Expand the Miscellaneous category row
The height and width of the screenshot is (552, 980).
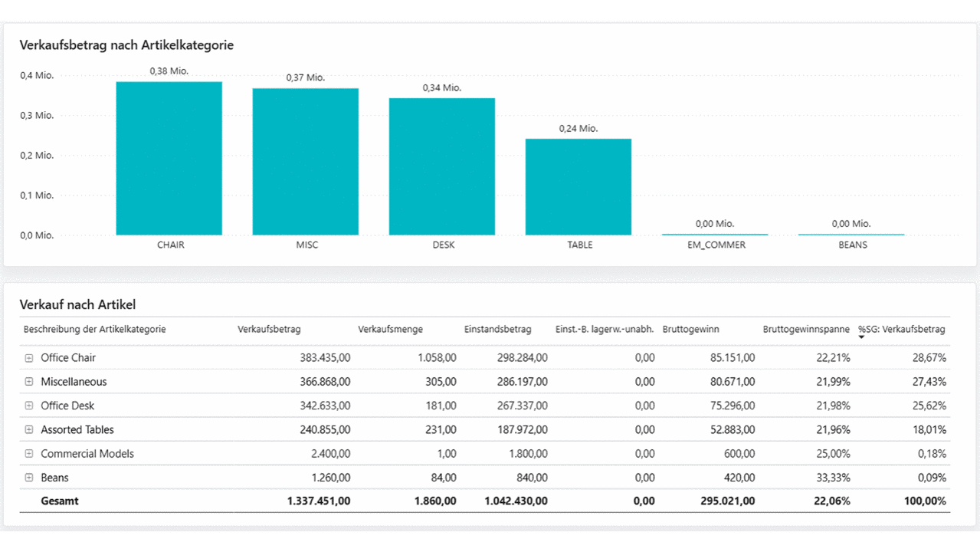[x=29, y=382]
